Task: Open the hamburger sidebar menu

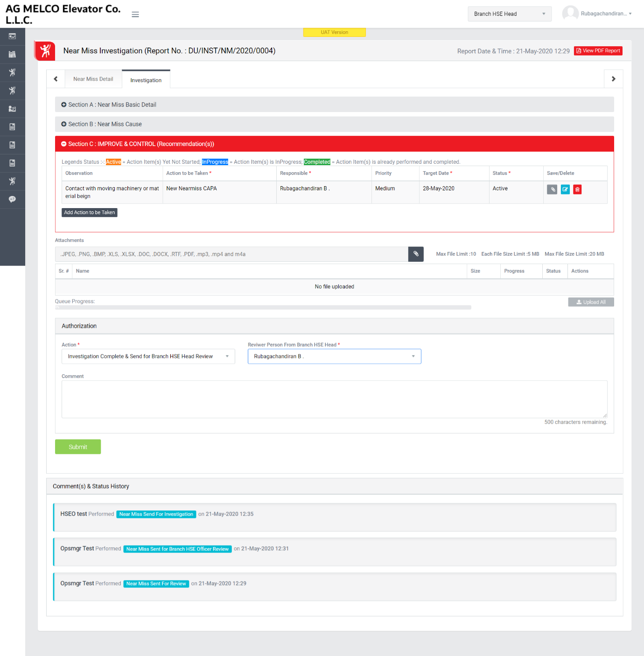Action: (x=135, y=14)
